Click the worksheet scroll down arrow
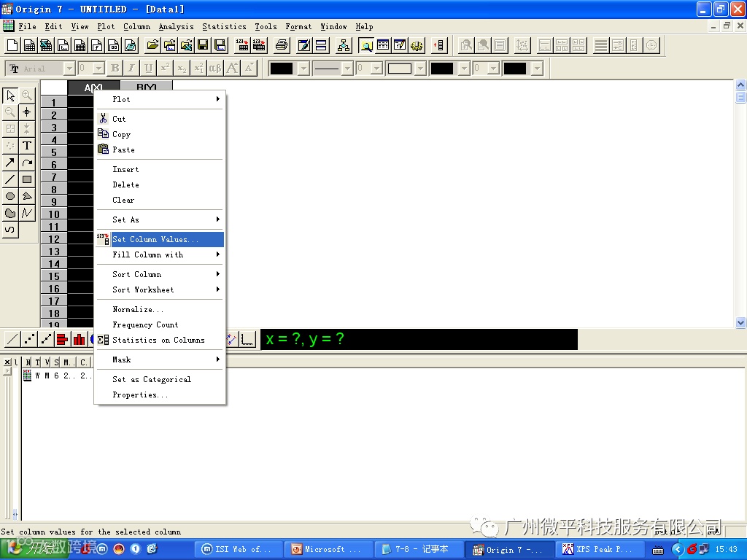Viewport: 747px width, 560px height. (740, 322)
